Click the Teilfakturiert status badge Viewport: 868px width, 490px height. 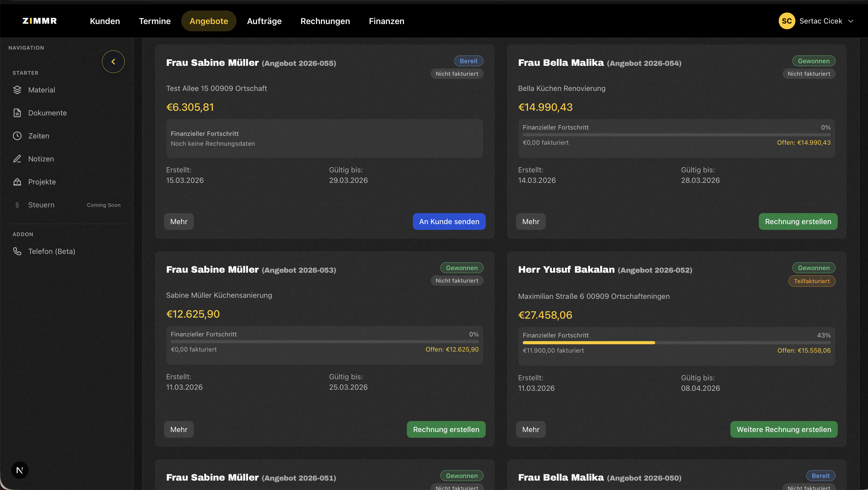pyautogui.click(x=811, y=281)
